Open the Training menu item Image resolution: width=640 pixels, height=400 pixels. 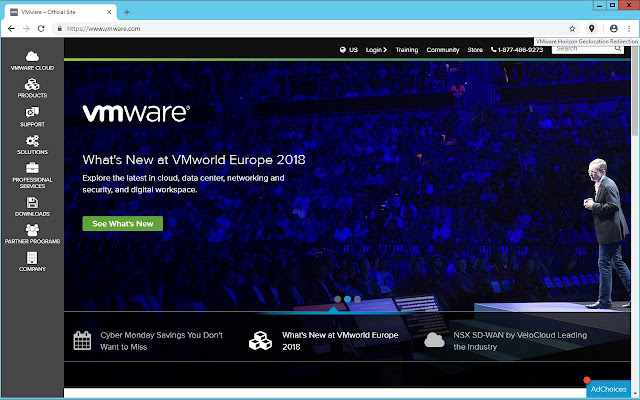click(x=407, y=50)
